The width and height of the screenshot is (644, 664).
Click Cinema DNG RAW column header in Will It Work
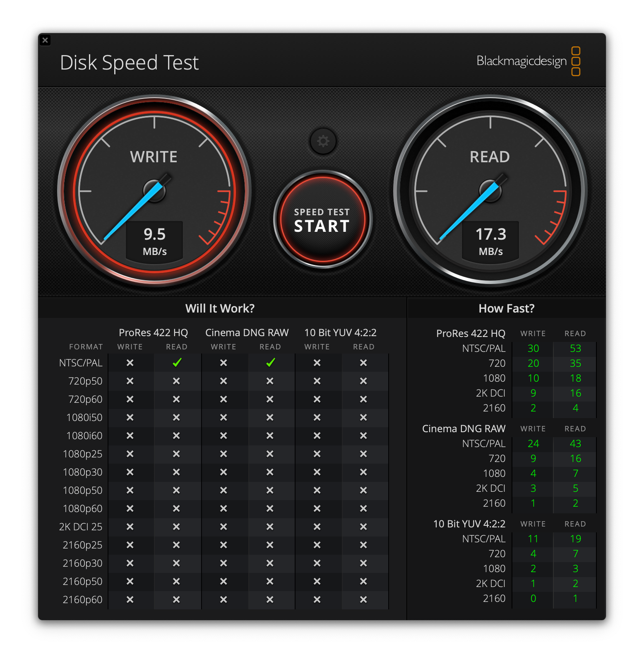point(247,333)
